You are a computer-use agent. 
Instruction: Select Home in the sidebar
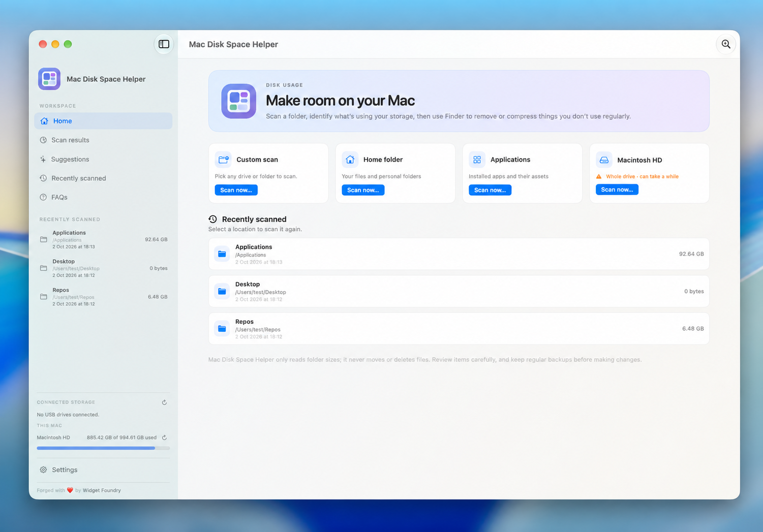[103, 121]
